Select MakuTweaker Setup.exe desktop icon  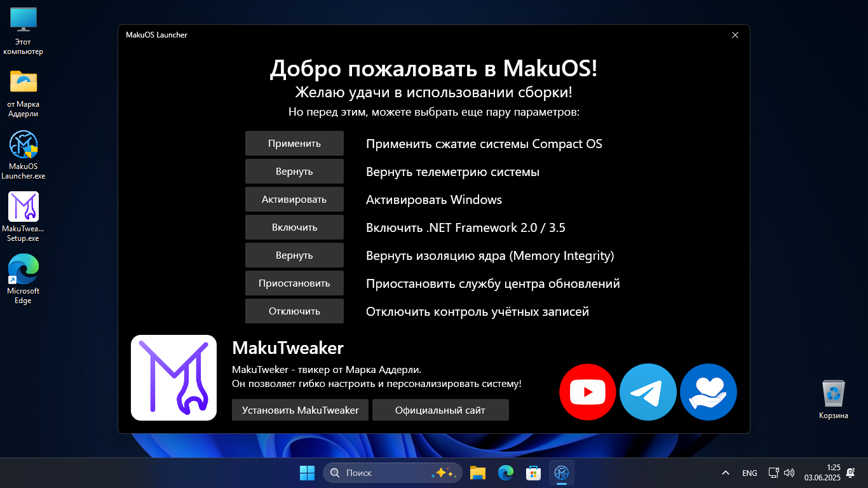click(24, 217)
